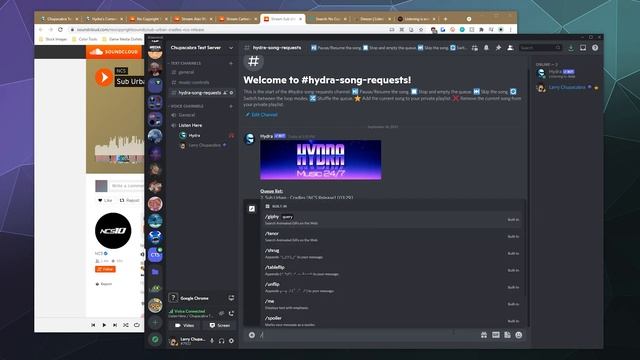This screenshot has height=360, width=640.
Task: Create channel with plus beside Voice Channels
Action: tap(231, 106)
